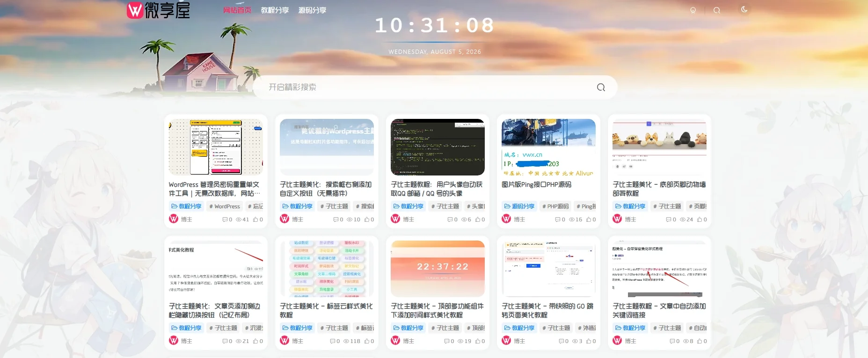
Task: Open the search icon in the top navigation
Action: tap(716, 10)
